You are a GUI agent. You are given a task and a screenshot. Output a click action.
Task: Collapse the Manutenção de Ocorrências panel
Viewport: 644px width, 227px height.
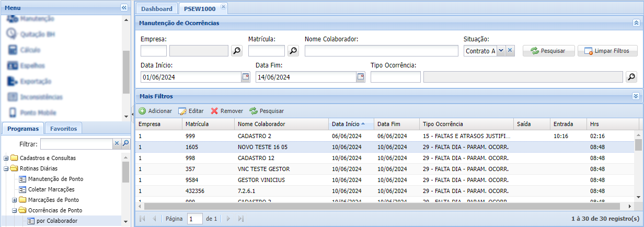636,23
